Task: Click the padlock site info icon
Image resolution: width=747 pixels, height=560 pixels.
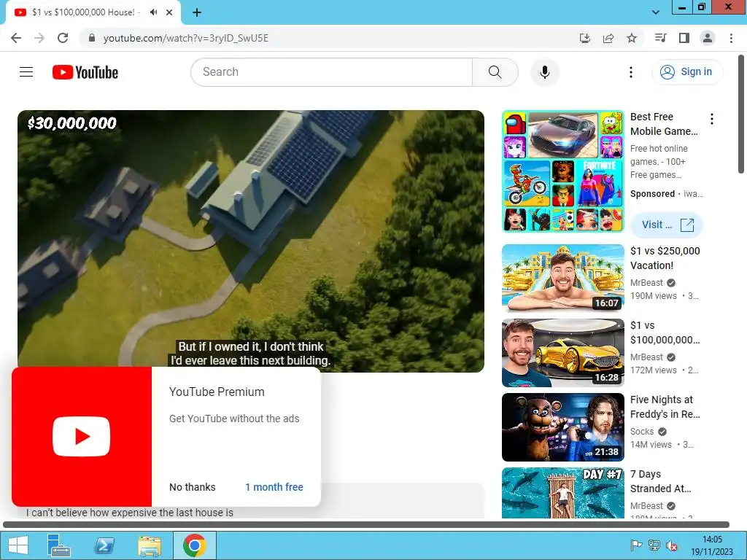Action: tap(92, 38)
